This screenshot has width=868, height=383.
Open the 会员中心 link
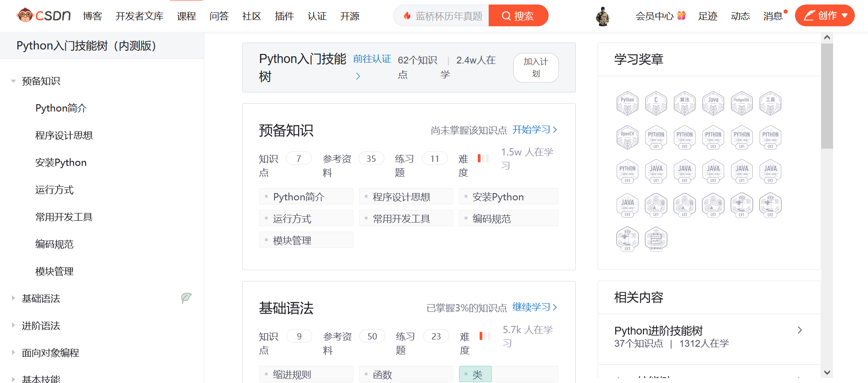click(655, 16)
